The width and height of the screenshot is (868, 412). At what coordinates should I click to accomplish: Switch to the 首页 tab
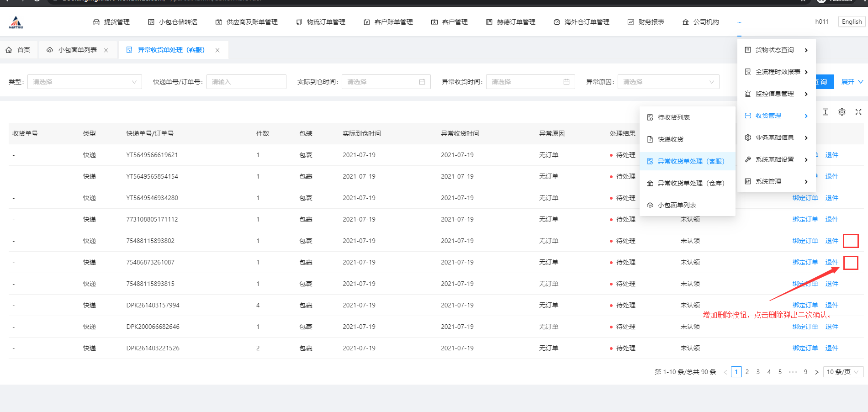click(x=18, y=50)
